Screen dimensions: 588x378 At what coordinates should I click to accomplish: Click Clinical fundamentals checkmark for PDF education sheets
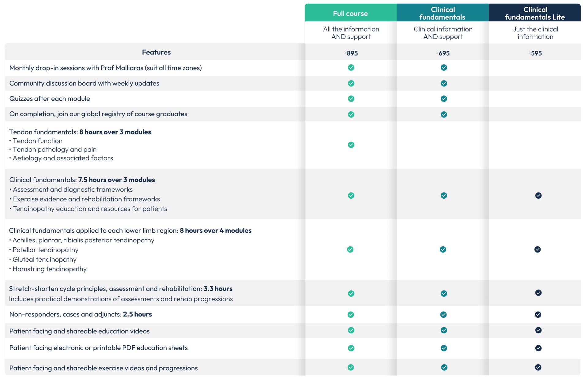coord(443,348)
